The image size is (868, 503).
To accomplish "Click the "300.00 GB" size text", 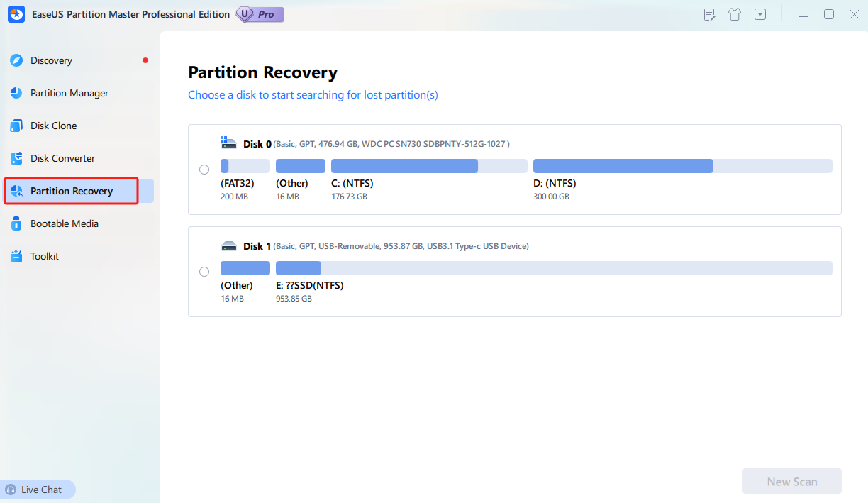I will click(x=551, y=197).
